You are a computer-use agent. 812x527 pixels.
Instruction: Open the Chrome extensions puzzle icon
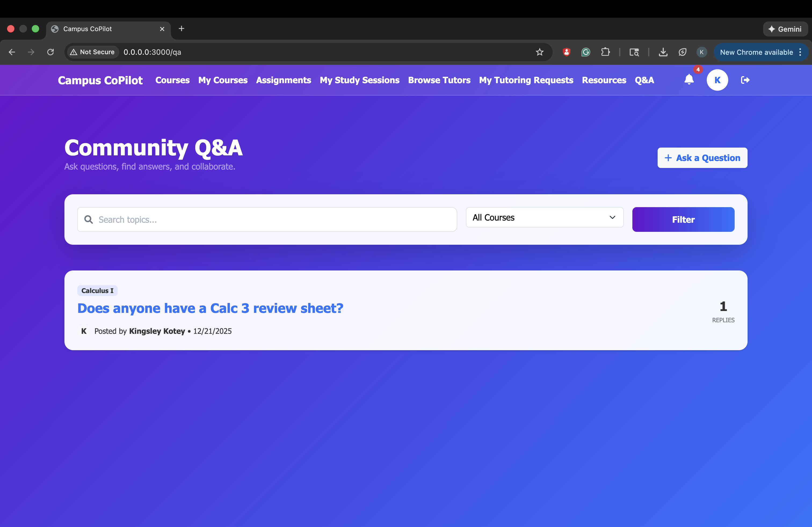(x=605, y=52)
